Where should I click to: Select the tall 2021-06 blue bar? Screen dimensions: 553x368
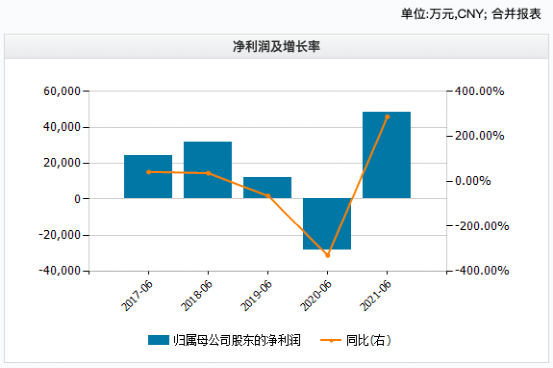tap(387, 155)
